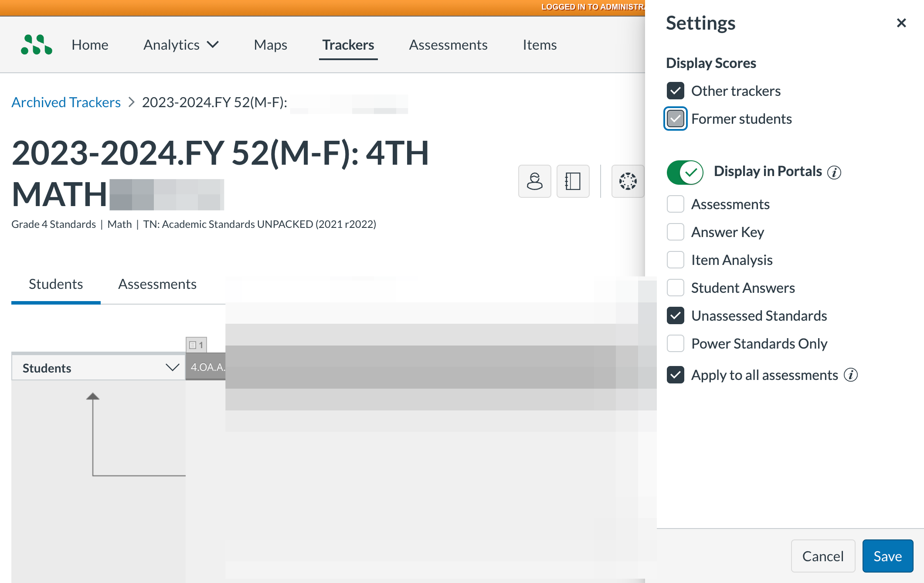Go to the Home nav item
Screen dimensions: 924x583
click(90, 44)
